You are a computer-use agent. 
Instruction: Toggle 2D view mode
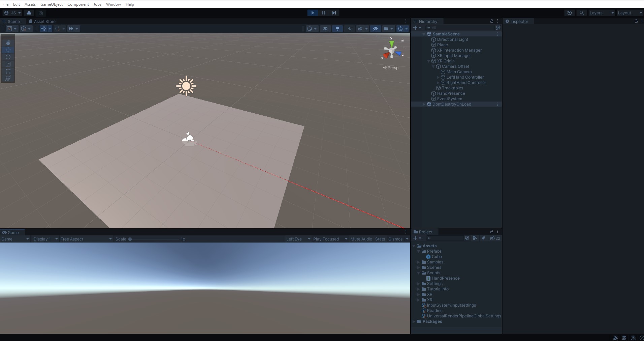tap(325, 29)
